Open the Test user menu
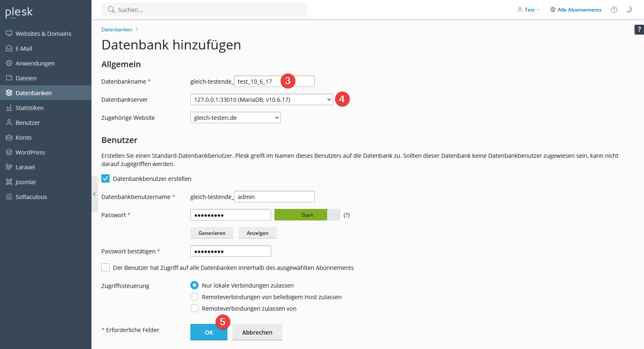The height and width of the screenshot is (349, 644). 529,10
